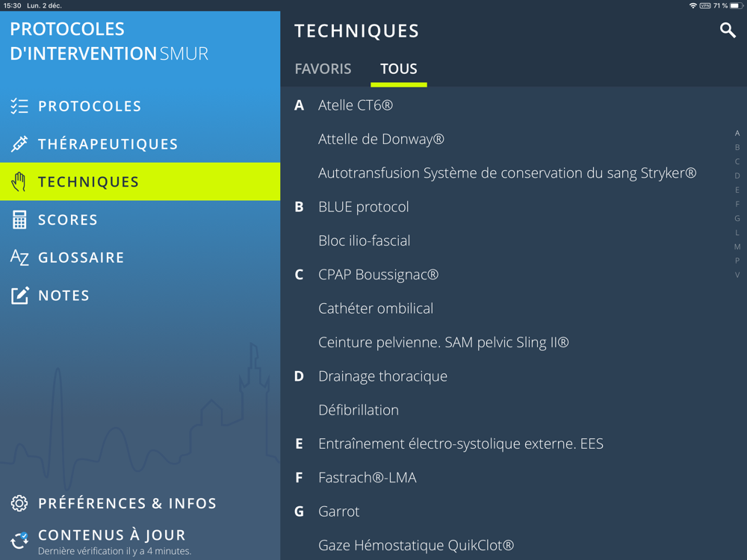Check the VPN status icon
Image resolution: width=747 pixels, height=560 pixels.
706,6
